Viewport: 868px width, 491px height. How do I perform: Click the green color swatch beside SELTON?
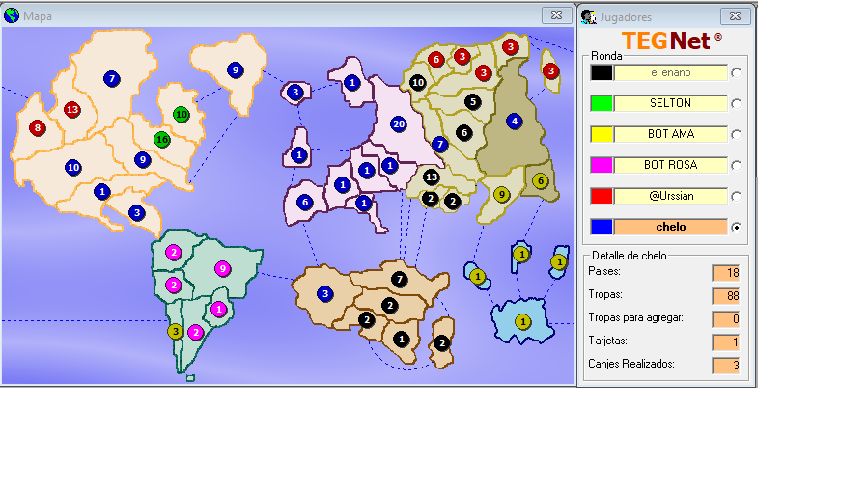click(x=602, y=103)
